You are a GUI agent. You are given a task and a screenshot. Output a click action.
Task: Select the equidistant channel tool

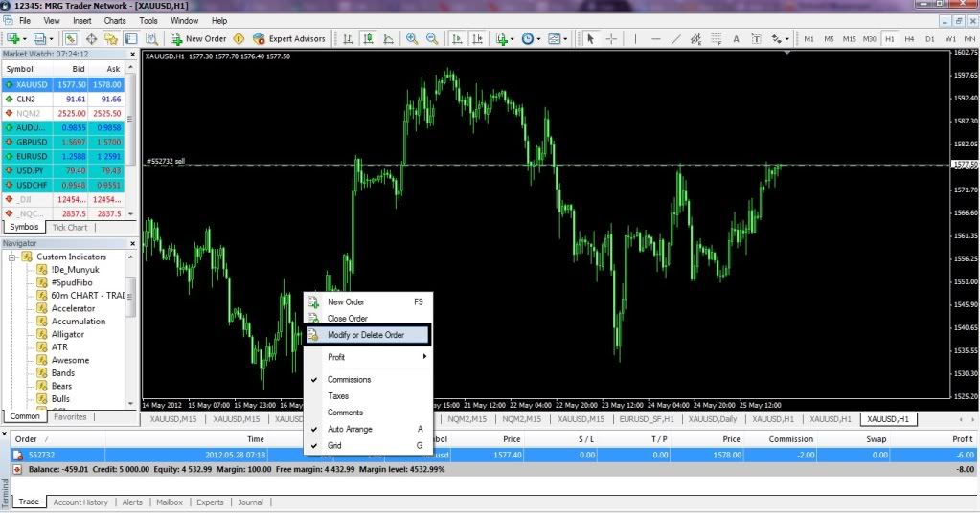pos(695,38)
